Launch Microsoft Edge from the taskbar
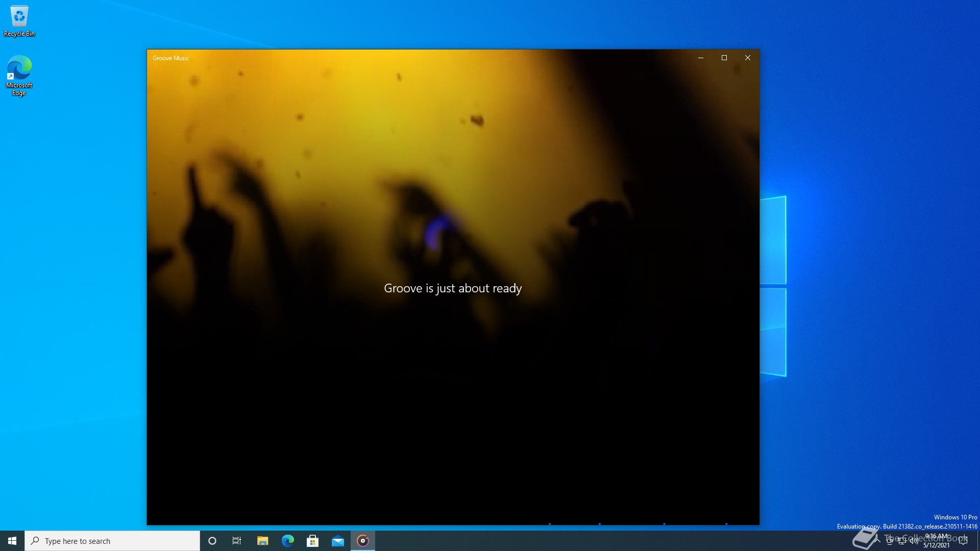 tap(287, 541)
